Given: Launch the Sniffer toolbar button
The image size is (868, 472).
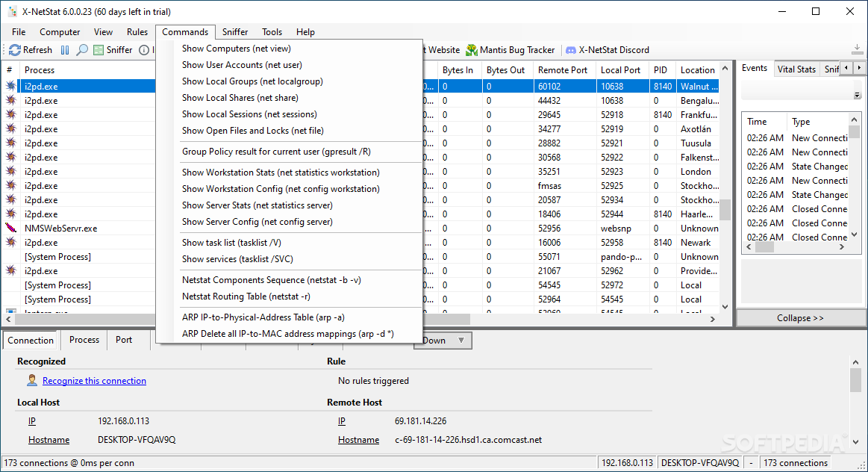Looking at the screenshot, I should coord(113,50).
